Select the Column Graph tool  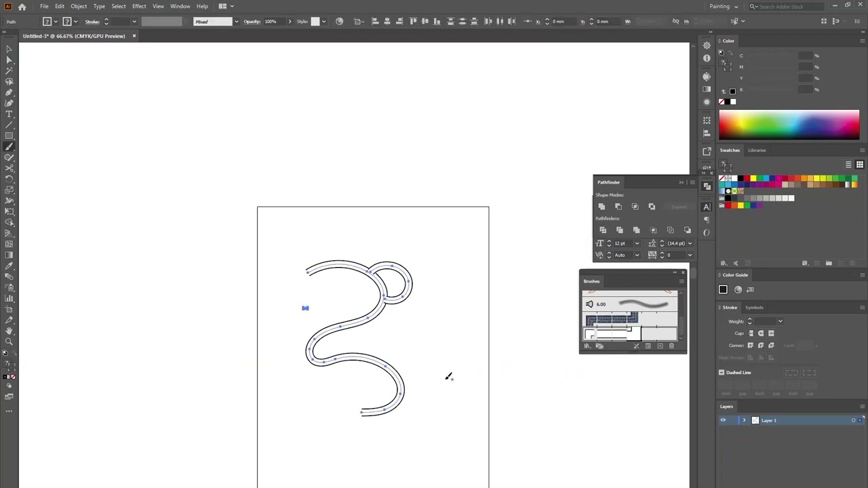pyautogui.click(x=9, y=298)
